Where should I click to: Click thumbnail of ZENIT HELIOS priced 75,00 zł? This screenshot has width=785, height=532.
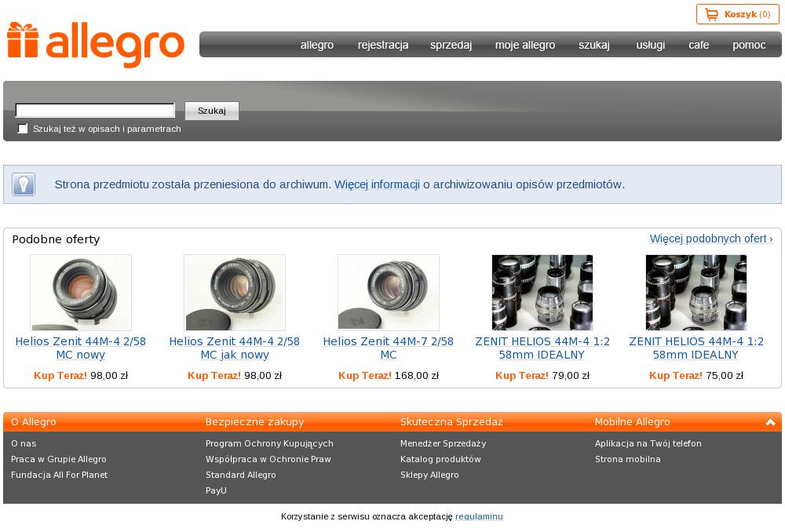[x=696, y=292]
